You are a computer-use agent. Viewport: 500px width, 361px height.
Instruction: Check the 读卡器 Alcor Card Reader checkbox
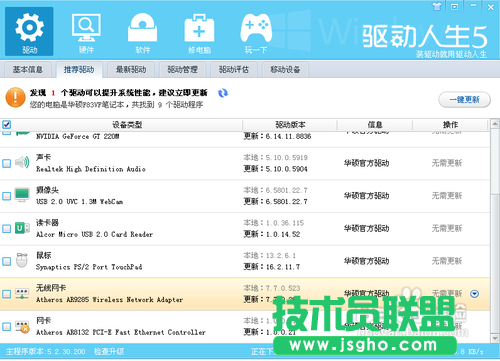[x=6, y=229]
